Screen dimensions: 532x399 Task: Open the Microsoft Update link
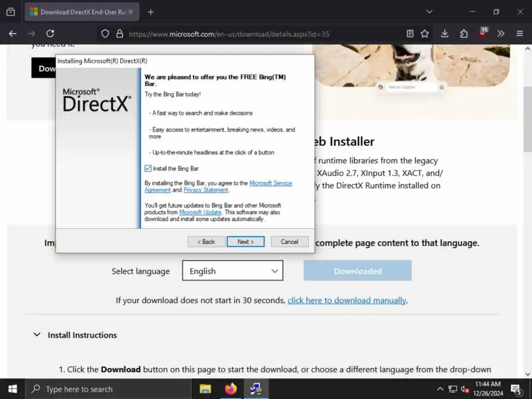(200, 212)
